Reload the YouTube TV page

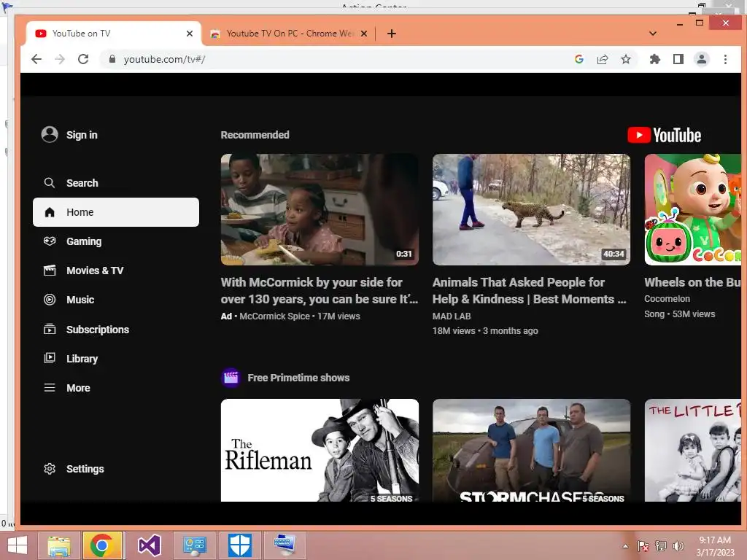pos(83,59)
